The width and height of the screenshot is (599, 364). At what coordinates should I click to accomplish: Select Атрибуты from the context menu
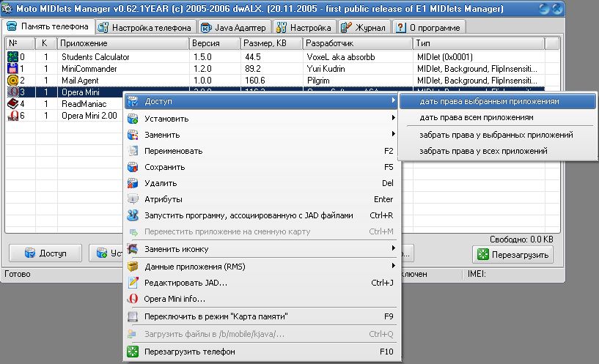coord(262,199)
